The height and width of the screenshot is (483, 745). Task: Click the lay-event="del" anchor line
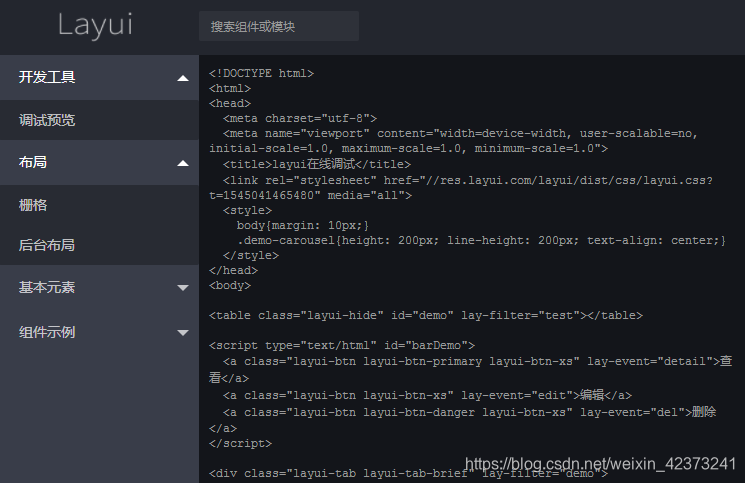tap(463, 420)
